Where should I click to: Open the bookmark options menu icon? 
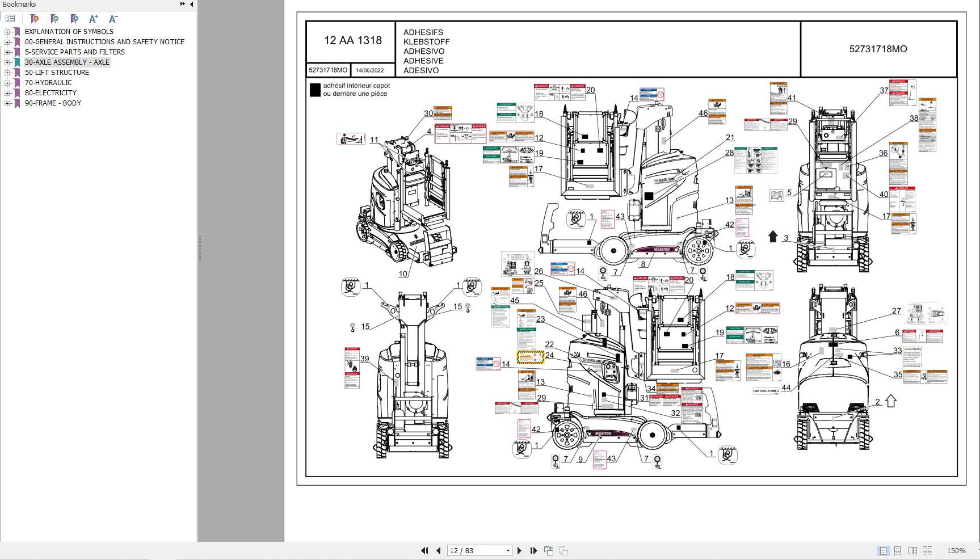10,19
